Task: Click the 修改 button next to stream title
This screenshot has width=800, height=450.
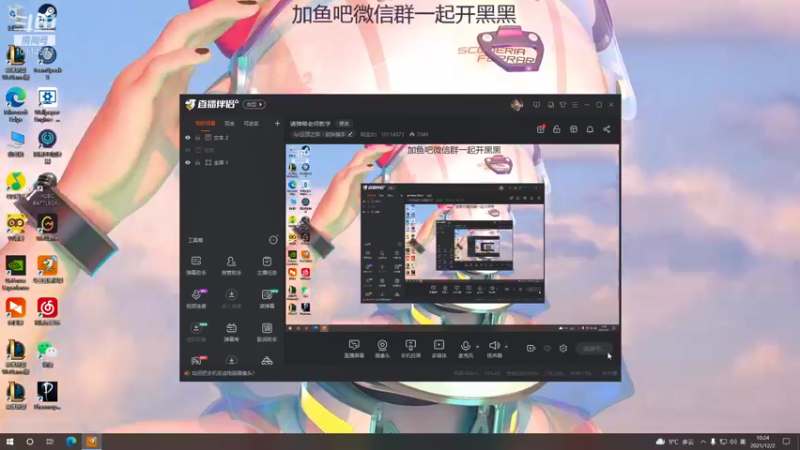Action: 344,123
